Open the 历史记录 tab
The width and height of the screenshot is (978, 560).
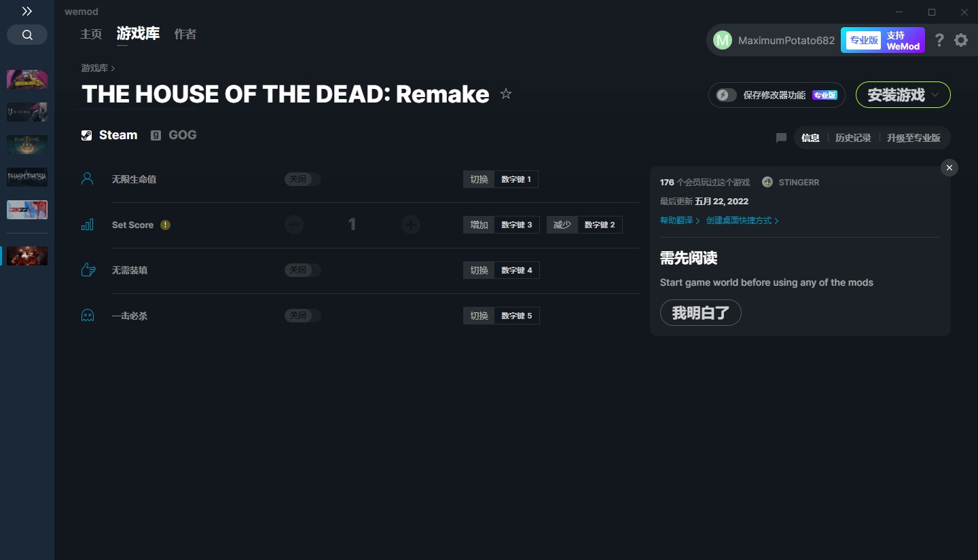click(x=853, y=138)
